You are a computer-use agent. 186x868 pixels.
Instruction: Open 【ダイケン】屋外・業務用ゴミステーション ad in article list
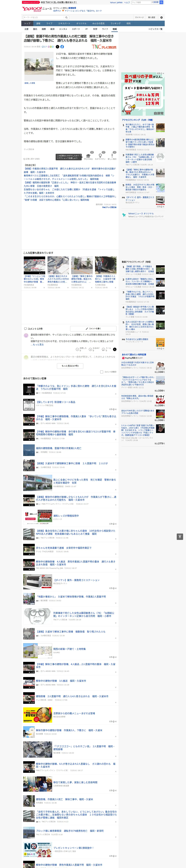pyautogui.click(x=76, y=580)
